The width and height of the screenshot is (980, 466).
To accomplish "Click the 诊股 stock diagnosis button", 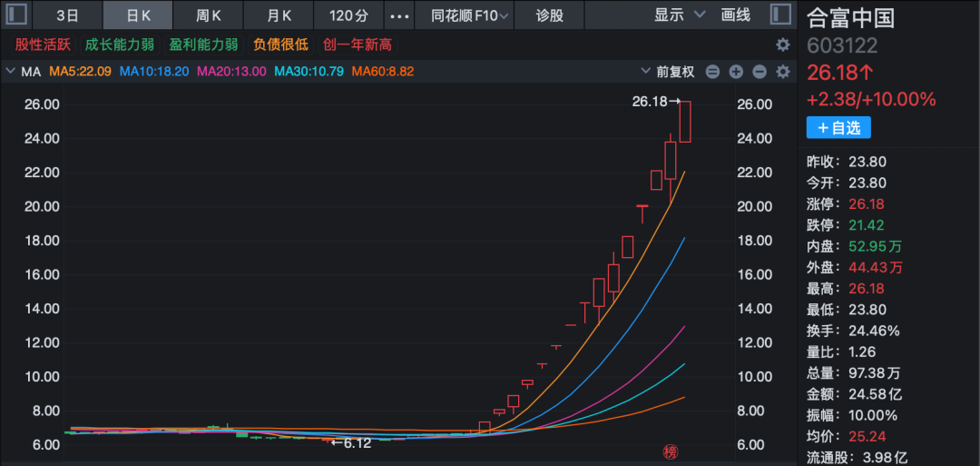I will pos(549,15).
